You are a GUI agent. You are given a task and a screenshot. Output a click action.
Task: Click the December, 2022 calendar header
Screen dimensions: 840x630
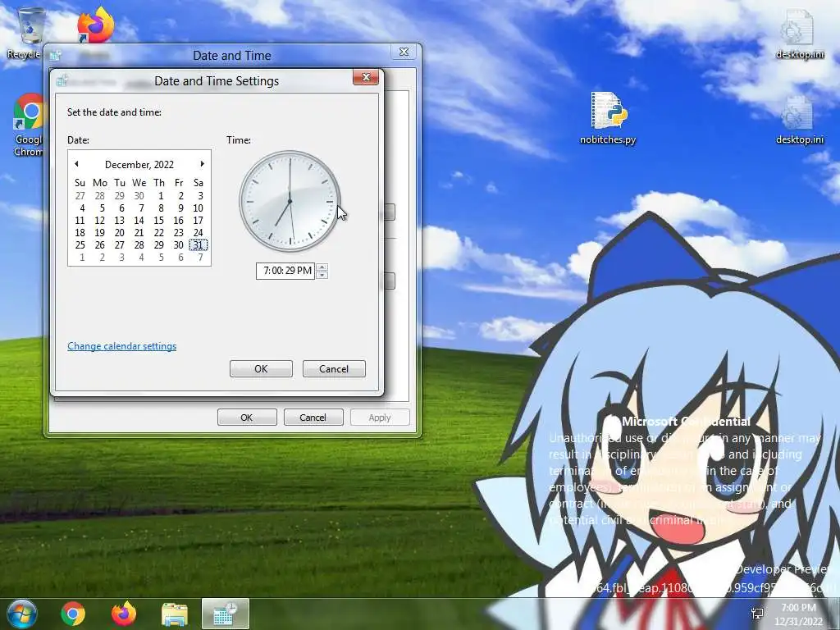click(x=139, y=164)
